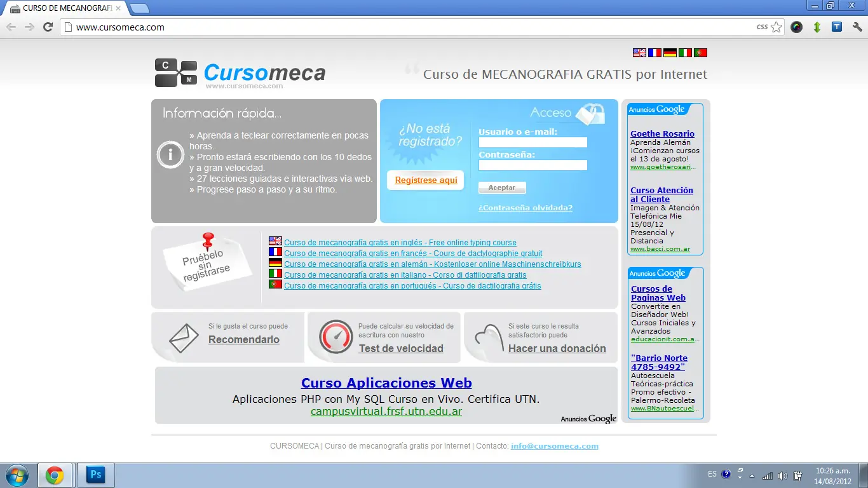Close the CURSO DE MECANOGRAFI tab
Viewport: 868px width, 488px height.
[x=118, y=8]
